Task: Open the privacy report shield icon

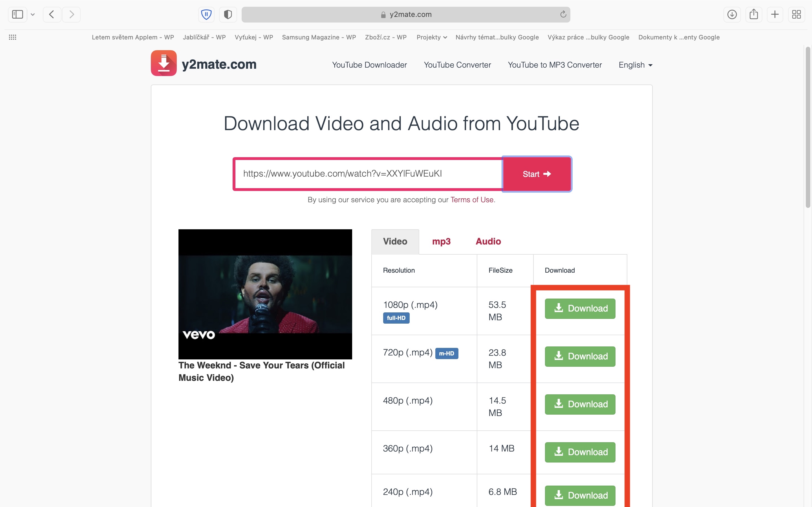Action: tap(228, 14)
